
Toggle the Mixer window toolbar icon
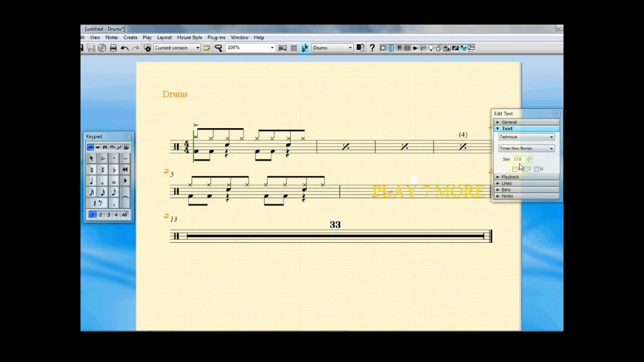[x=423, y=48]
